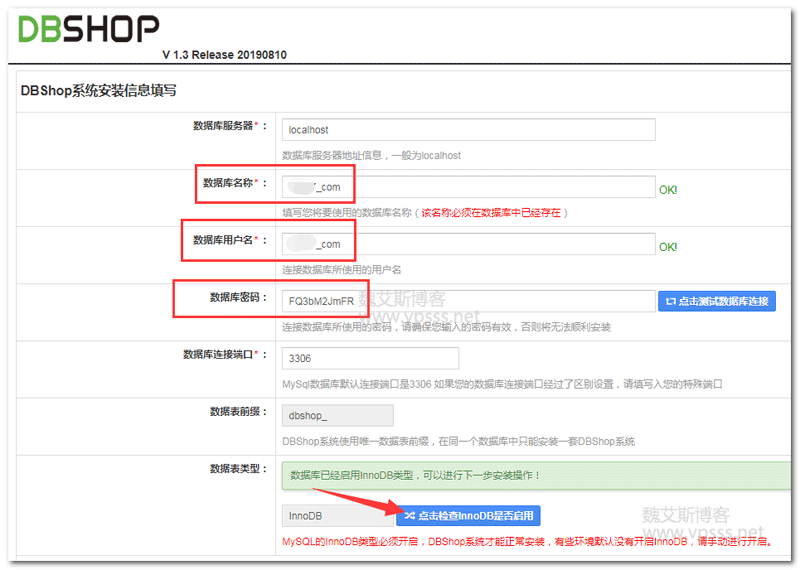The height and width of the screenshot is (570, 800).
Task: Click the shuffle icon on the InnoDB check button
Action: coord(408,516)
